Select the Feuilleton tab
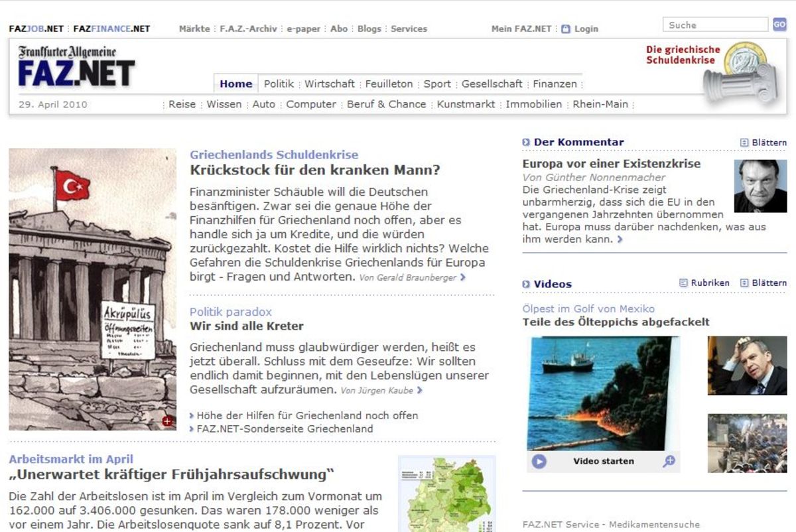Viewport: 796px width, 532px height. pos(389,84)
